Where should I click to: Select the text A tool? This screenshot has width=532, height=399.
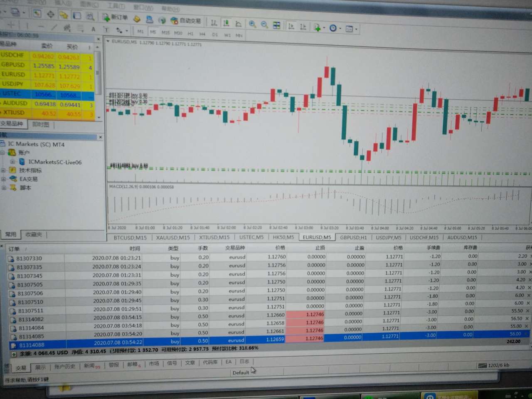(93, 29)
